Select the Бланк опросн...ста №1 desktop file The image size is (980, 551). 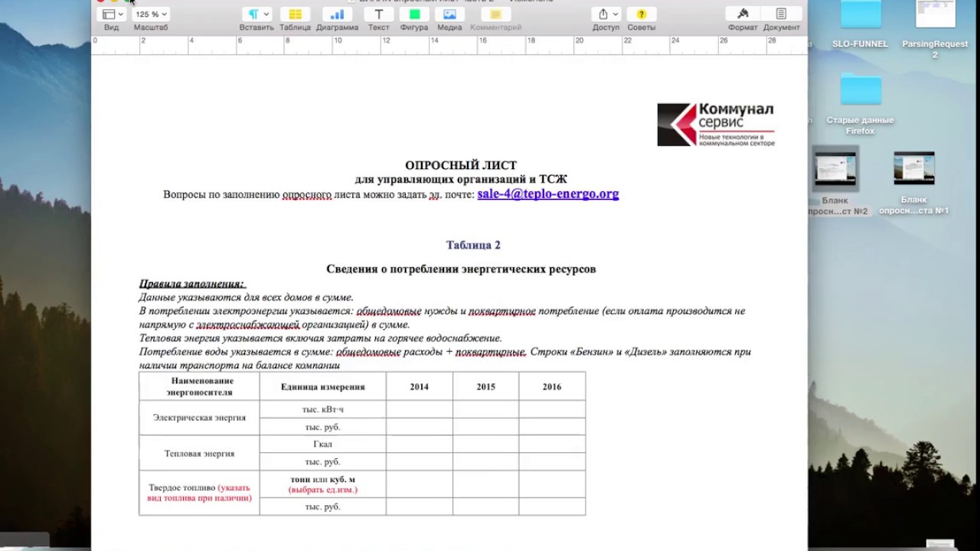913,183
